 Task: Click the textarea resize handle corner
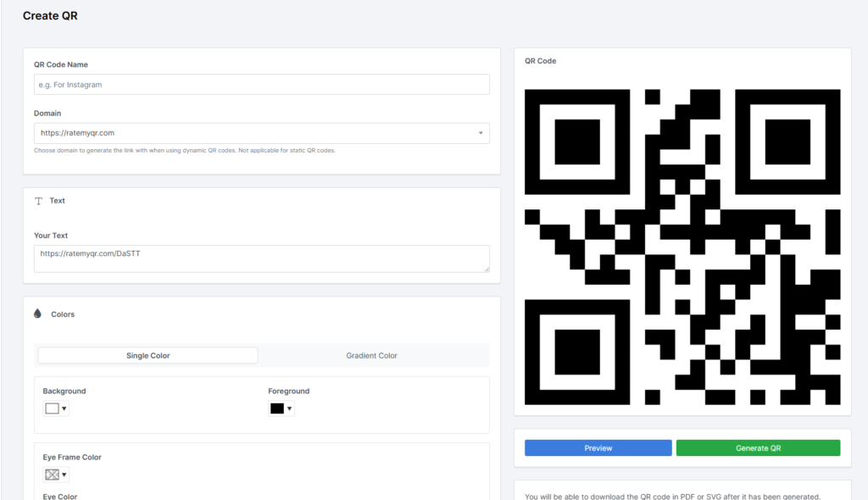pyautogui.click(x=487, y=269)
